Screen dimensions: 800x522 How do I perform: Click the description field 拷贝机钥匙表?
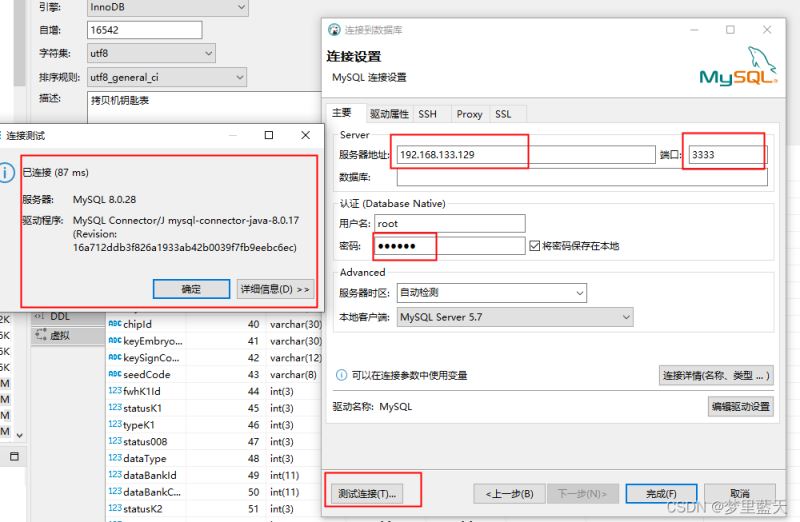click(x=204, y=107)
